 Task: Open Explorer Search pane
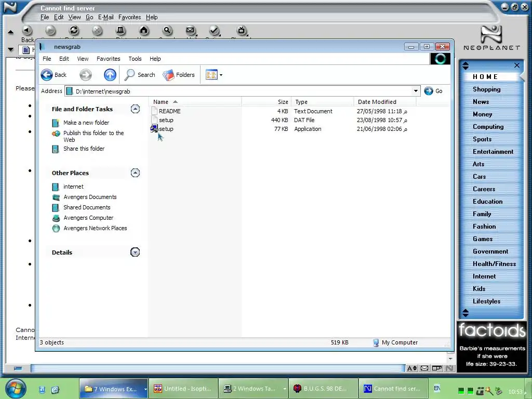140,75
